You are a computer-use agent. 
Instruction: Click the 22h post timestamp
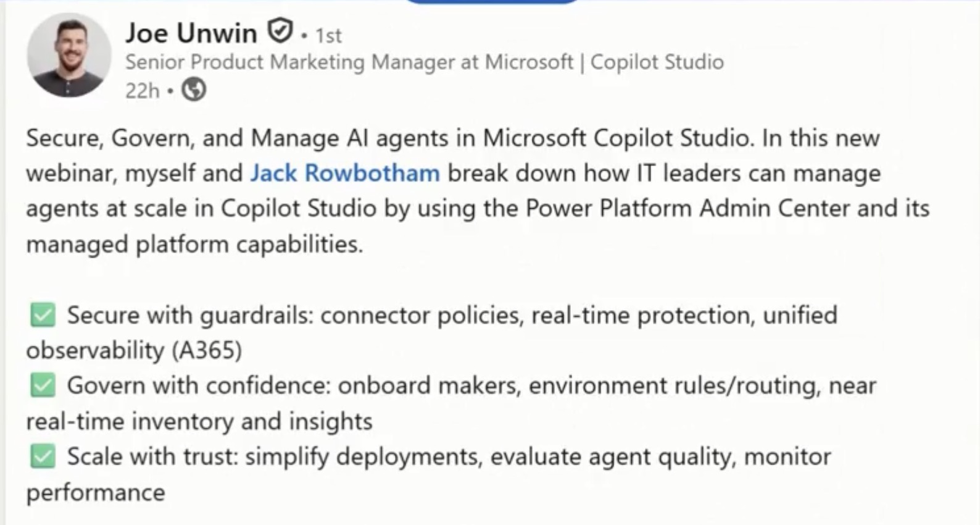[142, 91]
